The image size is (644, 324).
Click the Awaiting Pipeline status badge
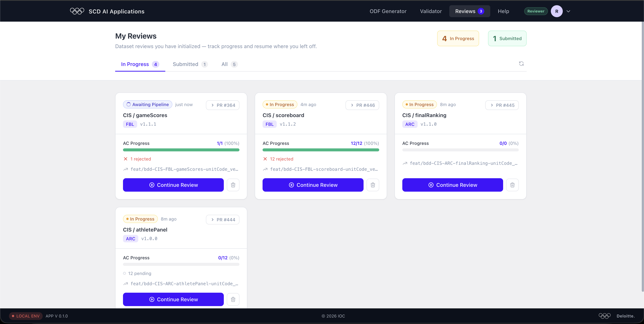point(148,104)
